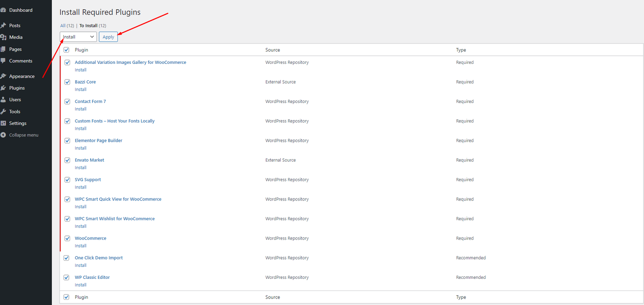Open the bulk actions Install dropdown
The height and width of the screenshot is (305, 644).
pos(78,37)
